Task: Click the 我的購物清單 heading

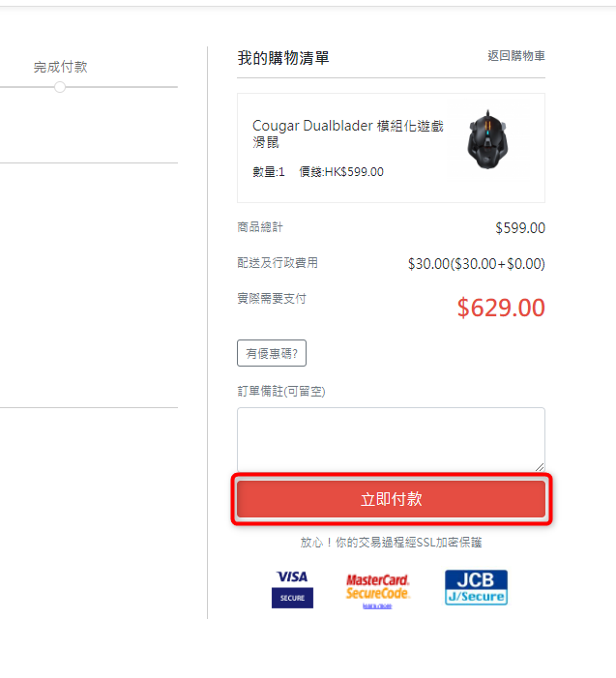Action: point(283,58)
